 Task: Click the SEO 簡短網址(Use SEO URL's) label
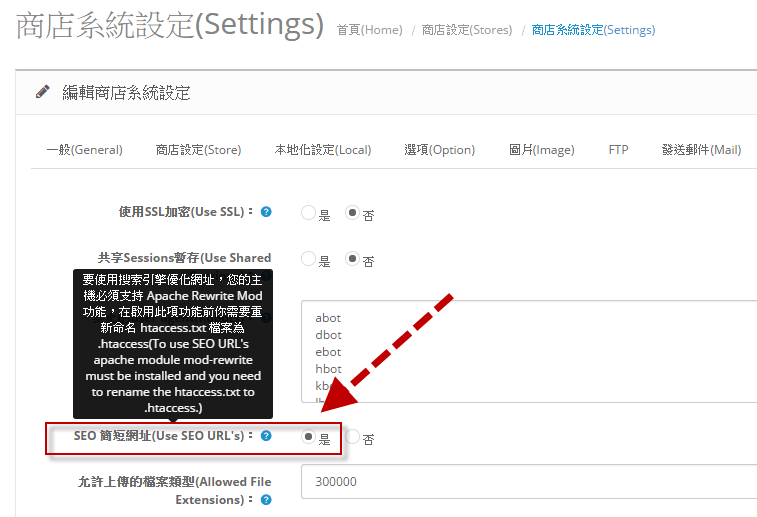tap(163, 436)
